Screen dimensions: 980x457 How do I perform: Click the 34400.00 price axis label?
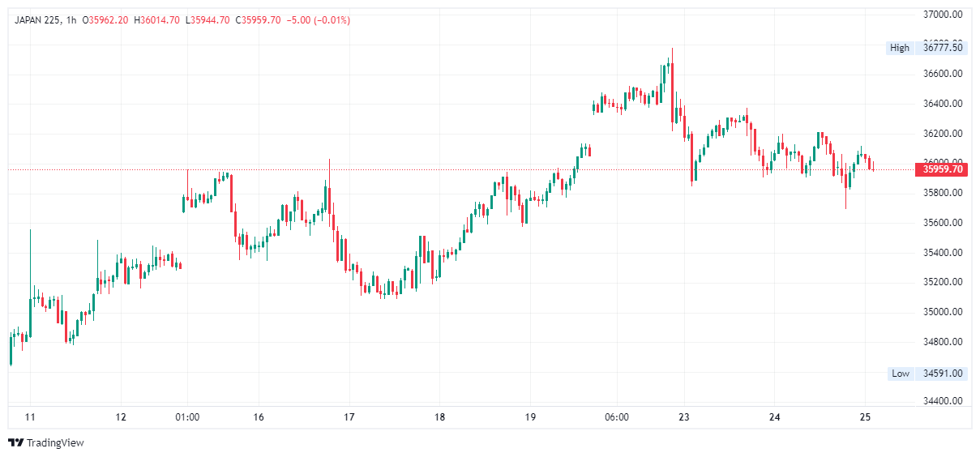943,401
